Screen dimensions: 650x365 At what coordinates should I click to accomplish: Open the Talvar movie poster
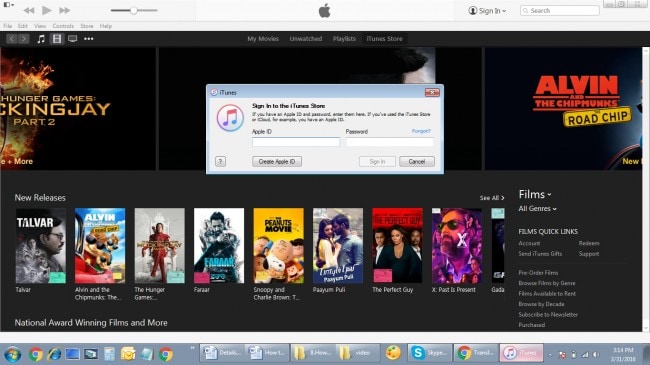pos(41,246)
